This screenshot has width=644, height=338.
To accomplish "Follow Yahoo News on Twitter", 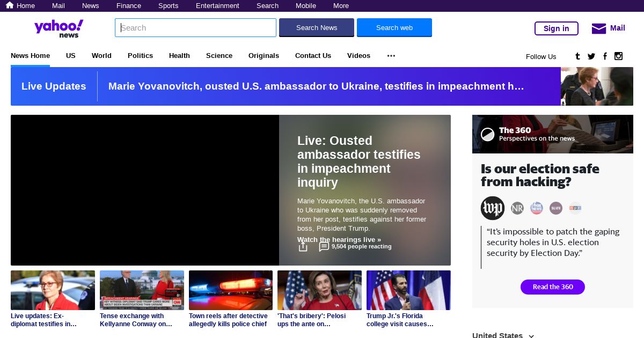I will (x=591, y=56).
